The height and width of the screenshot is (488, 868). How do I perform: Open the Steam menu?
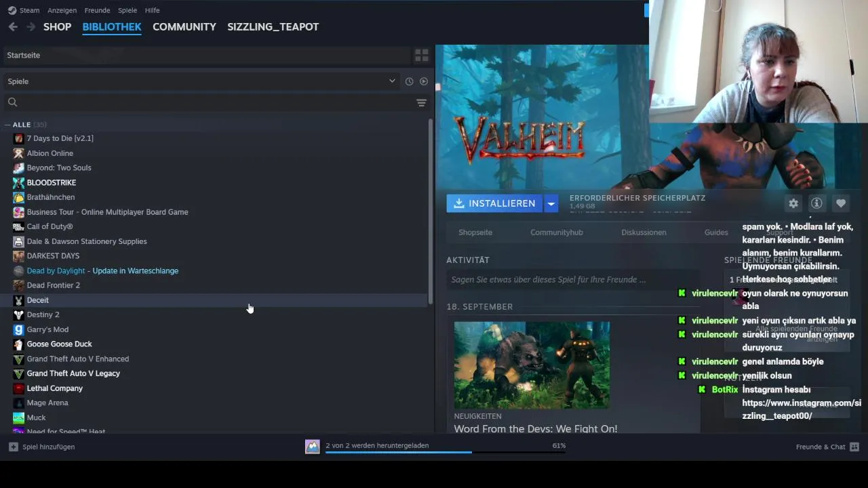(x=29, y=10)
